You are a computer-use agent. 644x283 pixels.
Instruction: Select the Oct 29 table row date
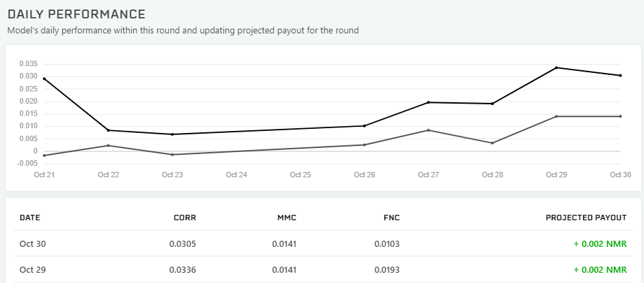click(x=33, y=270)
